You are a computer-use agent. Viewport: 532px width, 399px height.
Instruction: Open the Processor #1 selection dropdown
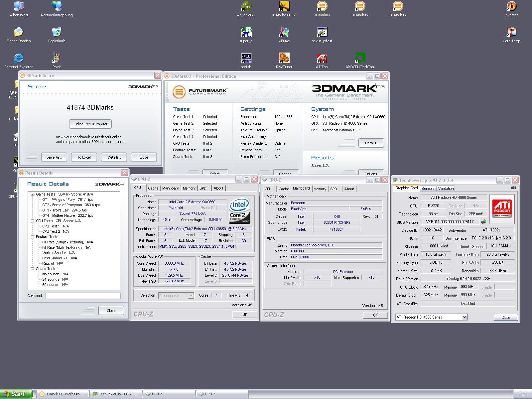(x=191, y=296)
